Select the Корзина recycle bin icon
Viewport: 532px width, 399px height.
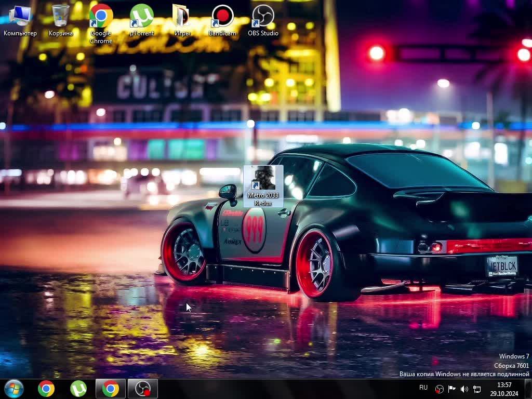[x=61, y=20]
